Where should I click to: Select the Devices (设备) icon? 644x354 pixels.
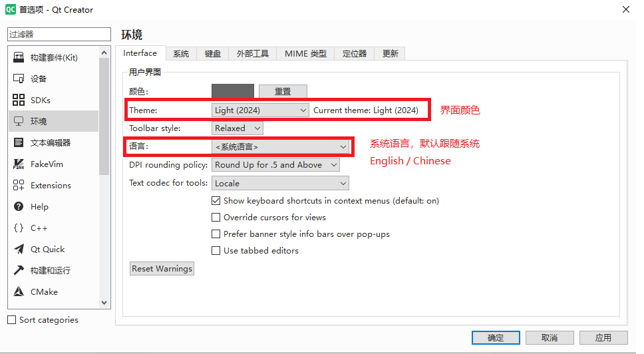coord(19,79)
